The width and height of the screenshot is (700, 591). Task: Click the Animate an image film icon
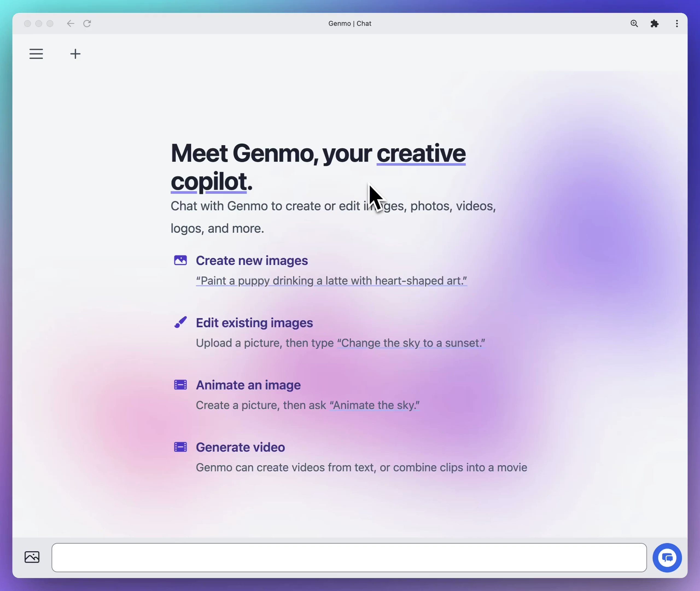(x=180, y=385)
